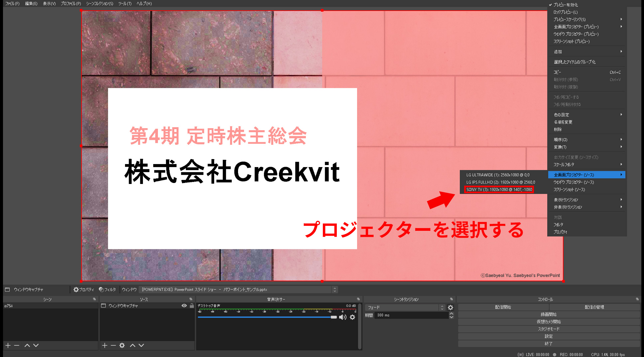Expand スケールフィルタ submenu
This screenshot has height=357, width=644.
click(586, 164)
